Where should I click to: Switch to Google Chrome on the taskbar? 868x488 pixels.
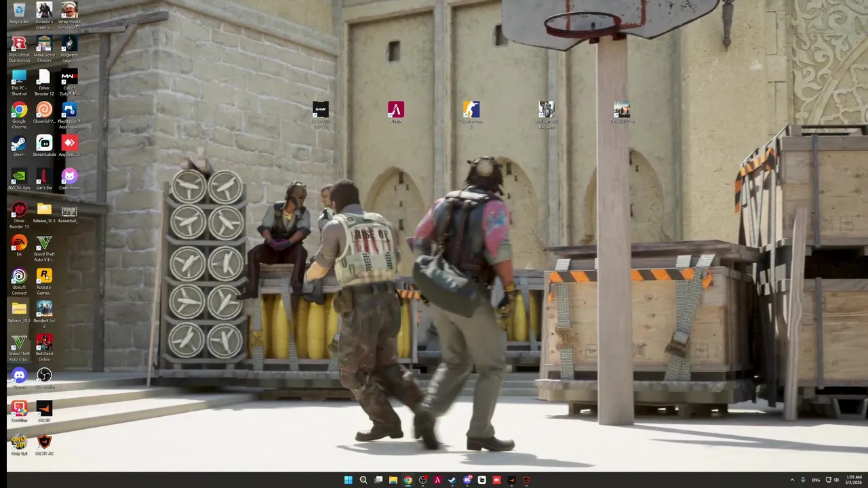pos(408,480)
